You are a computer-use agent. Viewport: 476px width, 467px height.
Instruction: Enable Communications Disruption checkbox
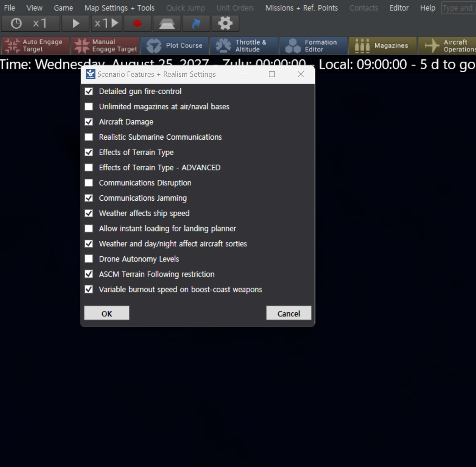89,183
